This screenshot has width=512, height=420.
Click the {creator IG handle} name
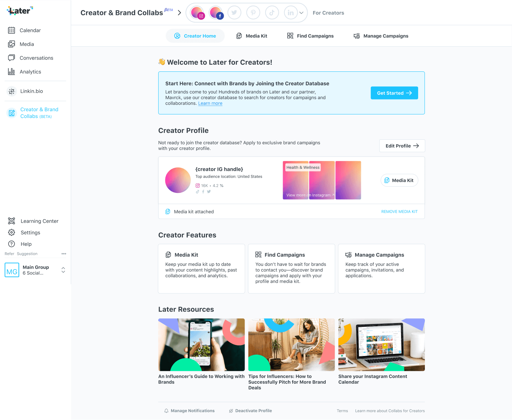point(219,169)
